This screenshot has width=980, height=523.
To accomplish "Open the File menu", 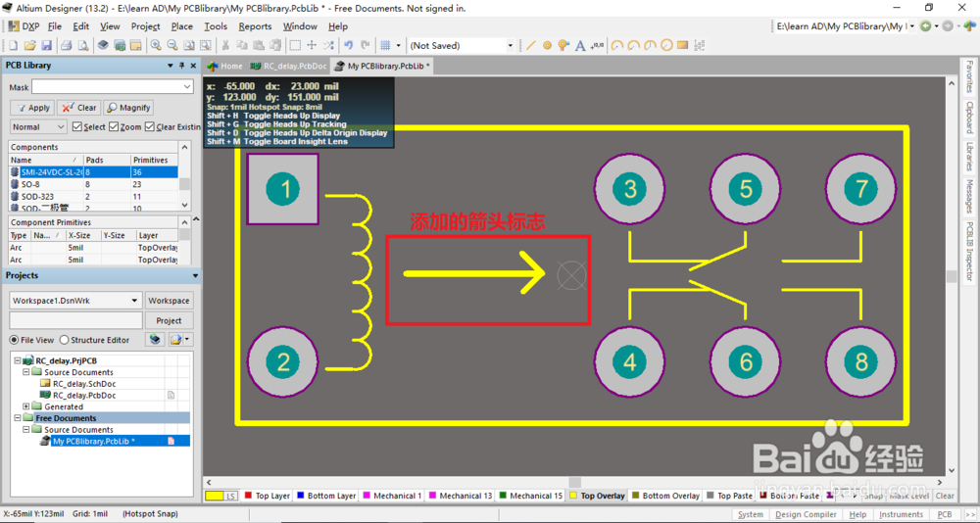I will tap(55, 26).
